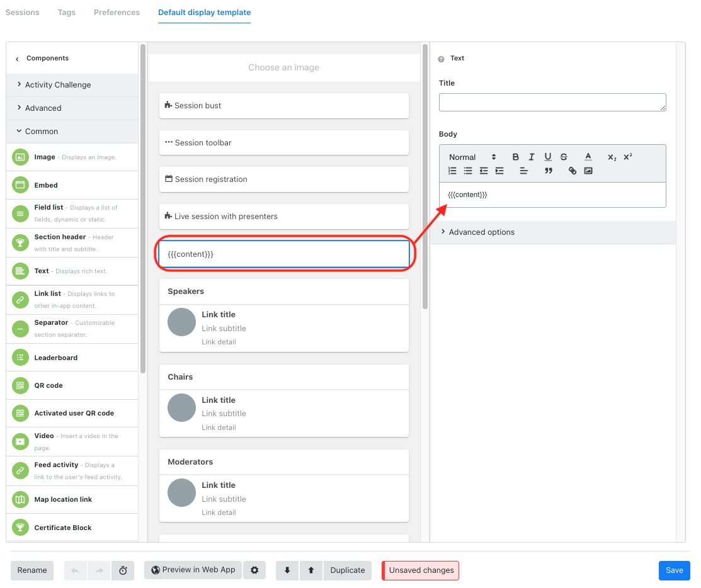Click Preview in Web App
Image resolution: width=701 pixels, height=588 pixels.
[x=193, y=570]
